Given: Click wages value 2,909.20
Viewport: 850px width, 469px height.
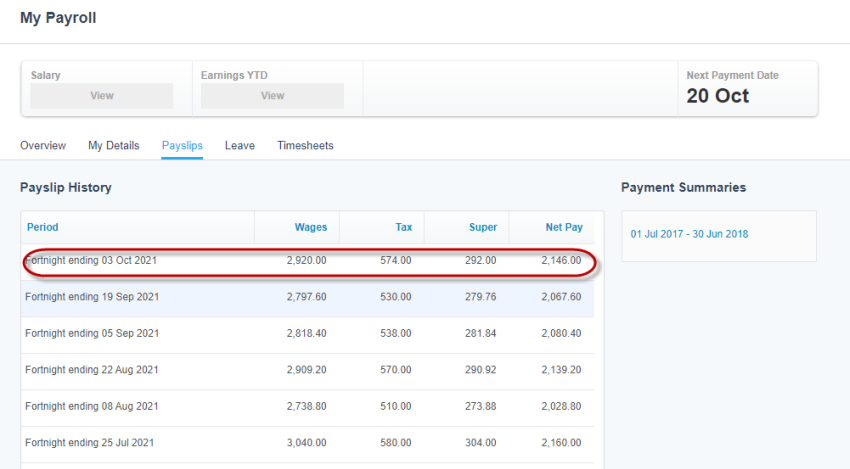Looking at the screenshot, I should [x=306, y=370].
